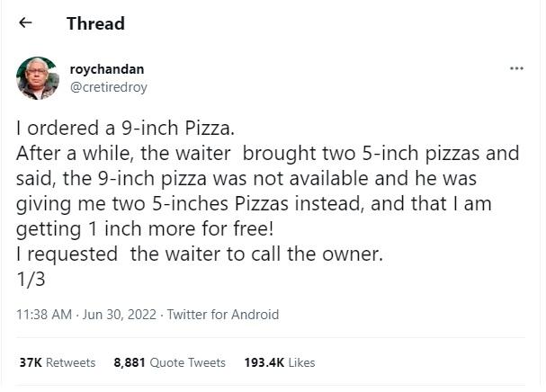Go back using the left arrow

pos(25,23)
